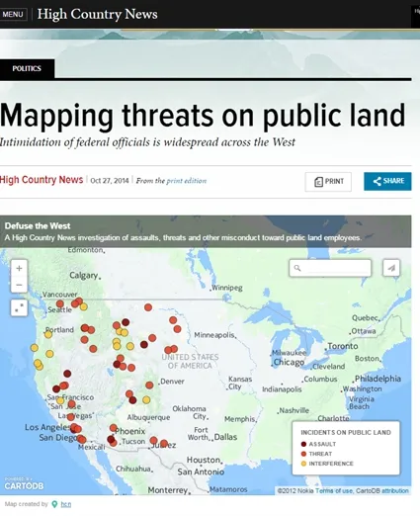This screenshot has width=420, height=516.
Task: Click the green location pin near hcn
Action: click(54, 504)
